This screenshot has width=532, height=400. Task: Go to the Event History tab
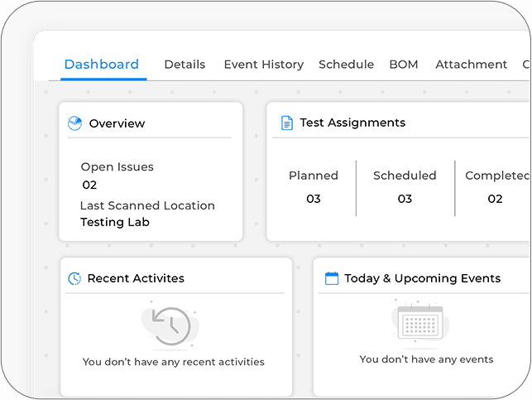pyautogui.click(x=263, y=65)
